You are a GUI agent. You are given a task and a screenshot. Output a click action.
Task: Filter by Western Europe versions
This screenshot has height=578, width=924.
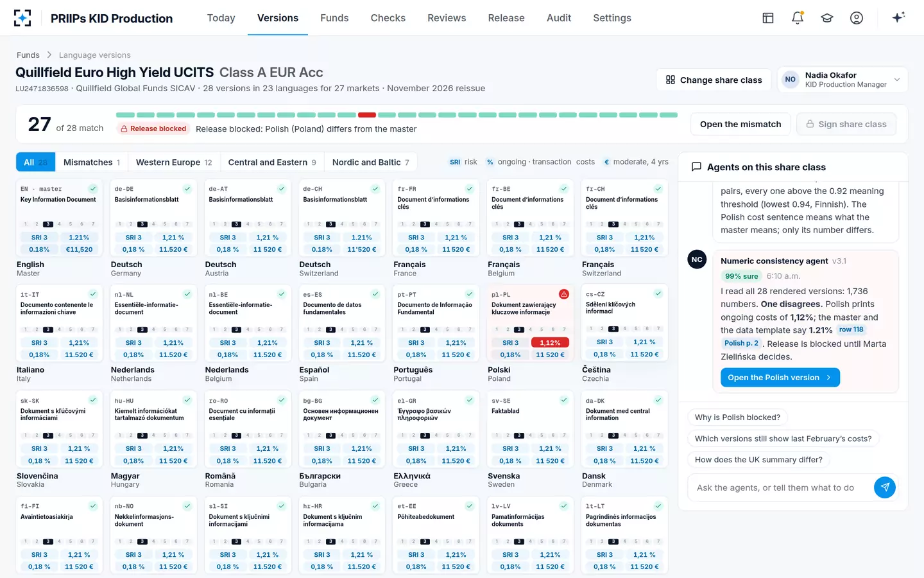point(174,162)
